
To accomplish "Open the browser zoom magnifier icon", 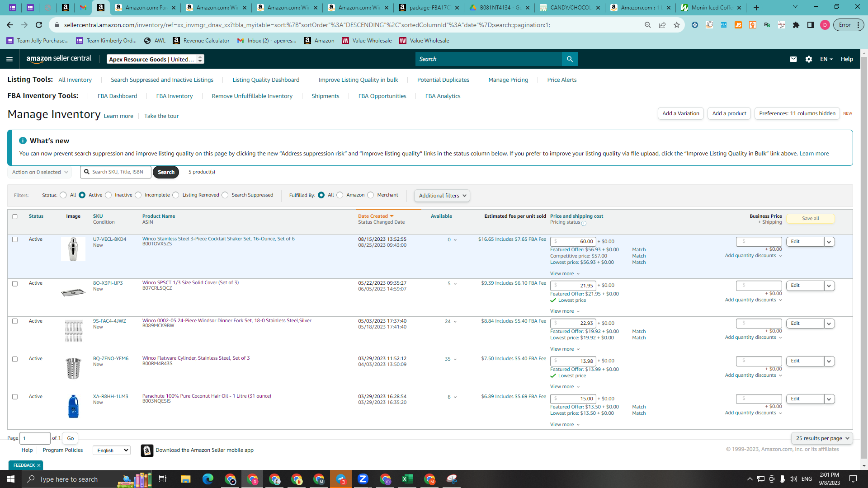I will click(x=648, y=25).
